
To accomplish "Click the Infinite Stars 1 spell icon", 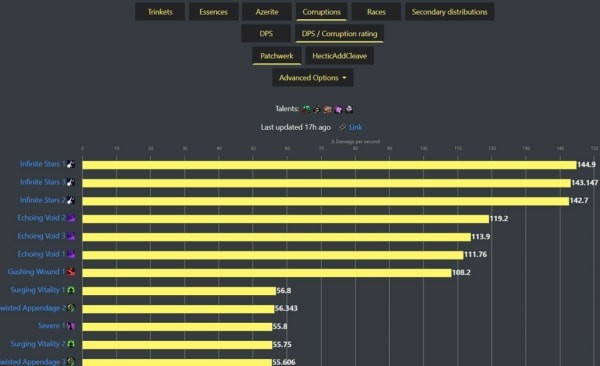I will pyautogui.click(x=71, y=164).
